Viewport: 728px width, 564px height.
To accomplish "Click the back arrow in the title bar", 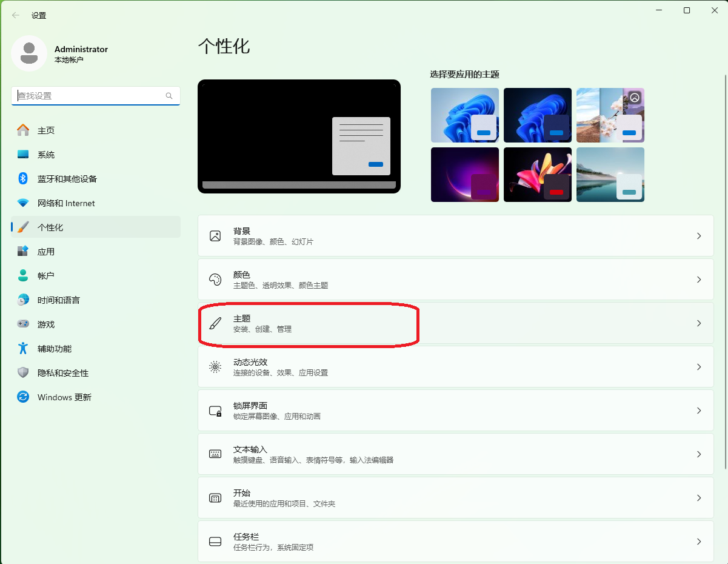I will (x=16, y=15).
